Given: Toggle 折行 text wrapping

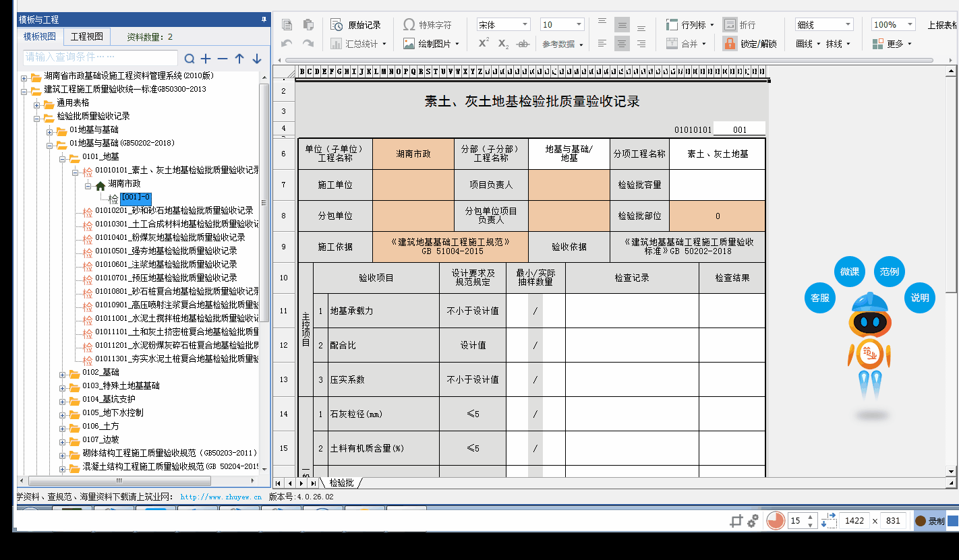Looking at the screenshot, I should tap(739, 25).
